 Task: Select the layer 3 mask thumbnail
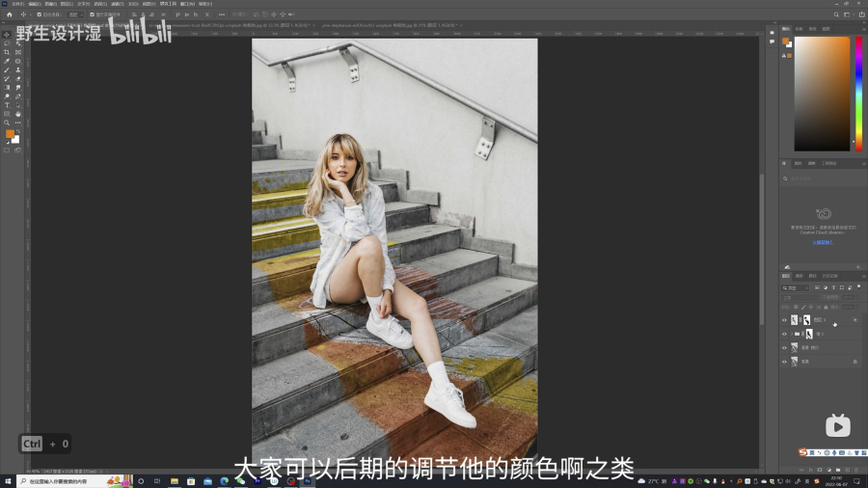pos(806,320)
